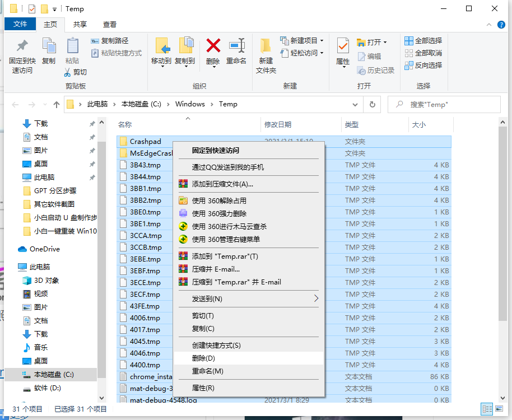Open the address bar dropdown arrow
512x420 pixels.
354,104
